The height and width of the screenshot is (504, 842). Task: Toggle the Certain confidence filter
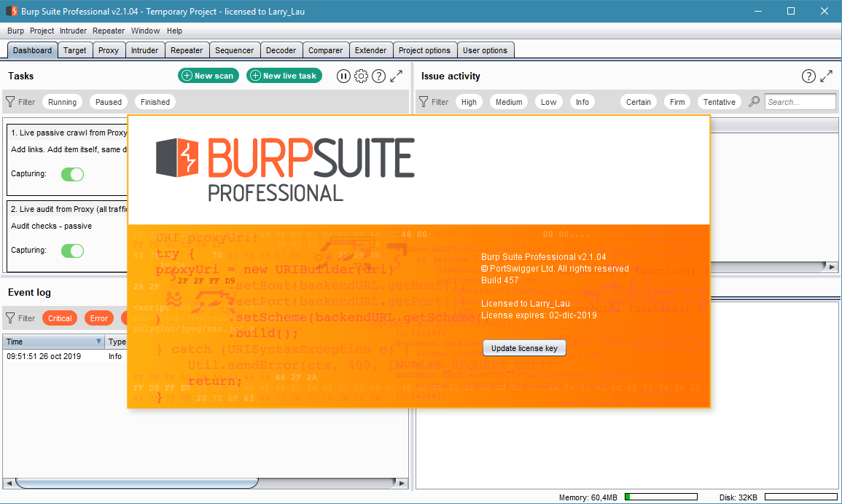pyautogui.click(x=639, y=102)
